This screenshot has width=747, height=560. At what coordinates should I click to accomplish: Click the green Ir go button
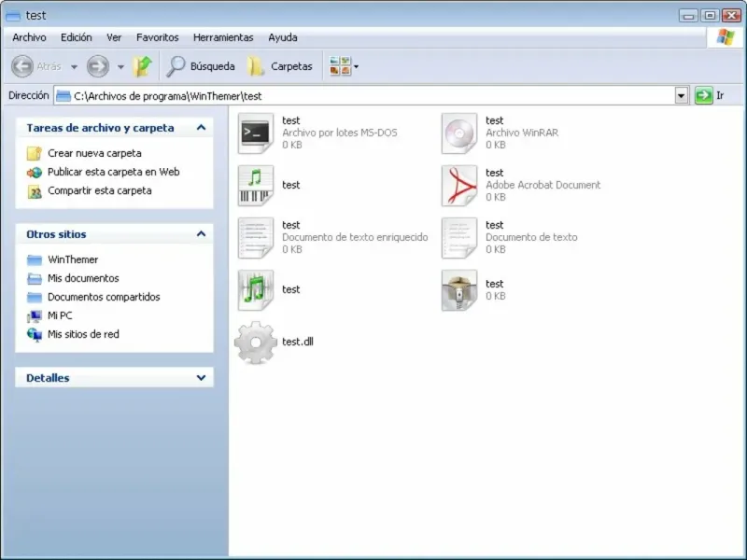click(x=703, y=96)
